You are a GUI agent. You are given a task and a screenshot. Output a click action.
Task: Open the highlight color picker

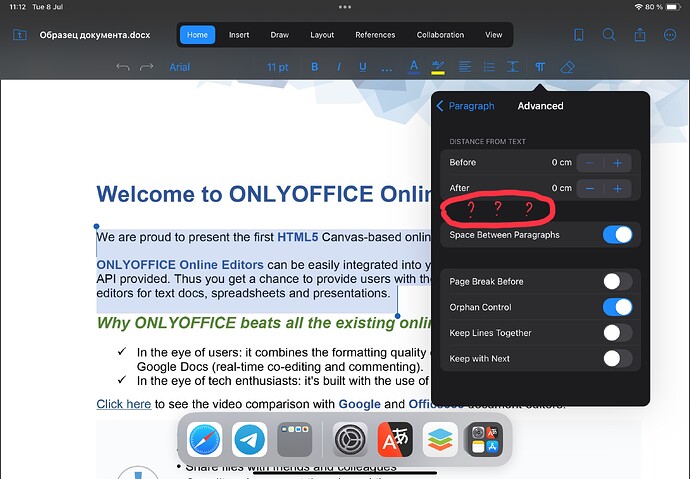[438, 67]
